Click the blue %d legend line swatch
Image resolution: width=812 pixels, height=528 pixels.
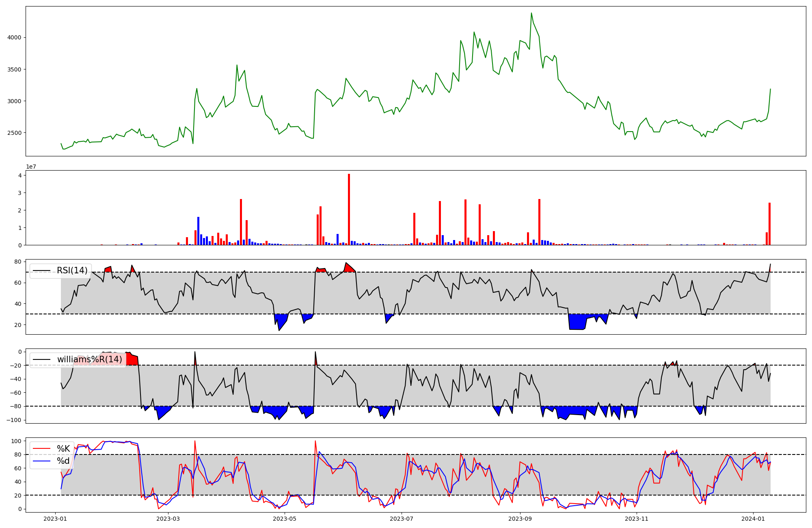pos(42,461)
